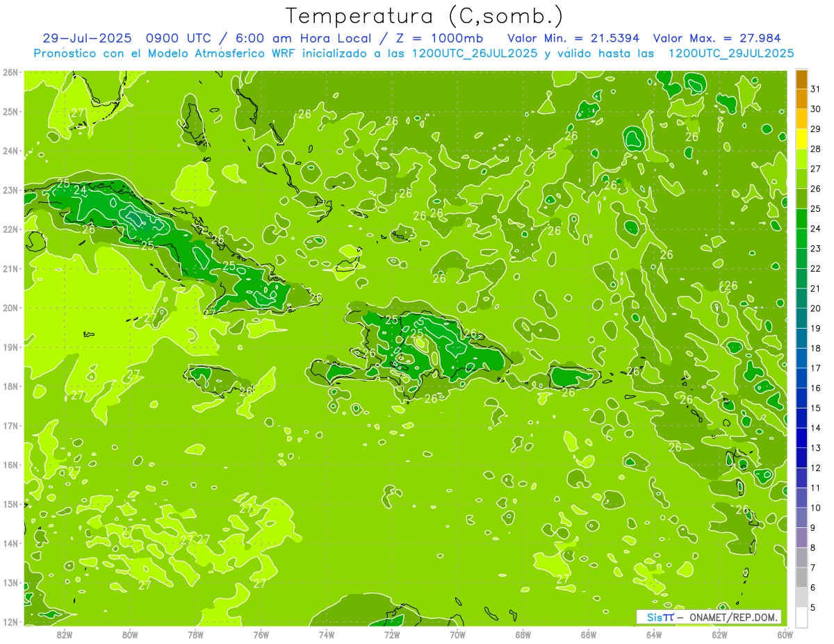Click the "21N" latitude axis label
The height and width of the screenshot is (644, 834).
(x=10, y=269)
